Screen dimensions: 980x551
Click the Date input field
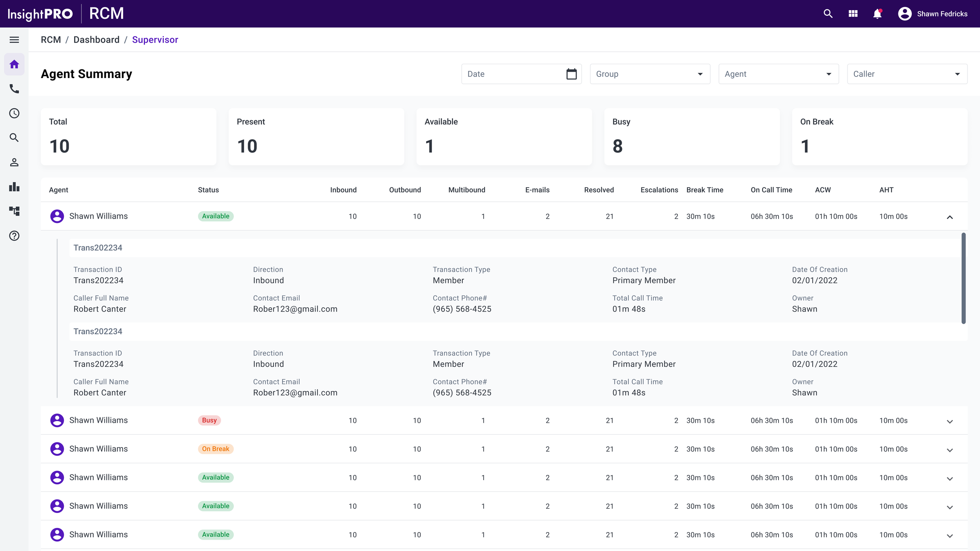pyautogui.click(x=514, y=74)
